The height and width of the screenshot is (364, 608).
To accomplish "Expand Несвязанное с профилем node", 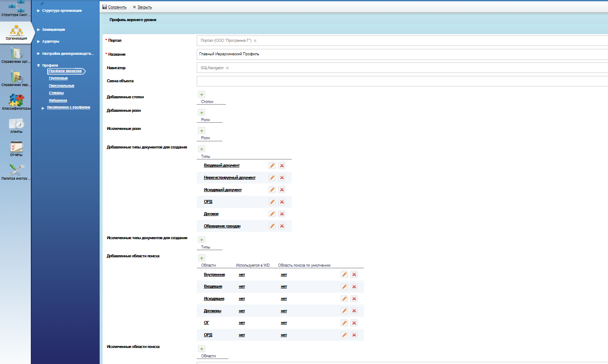I will point(43,108).
